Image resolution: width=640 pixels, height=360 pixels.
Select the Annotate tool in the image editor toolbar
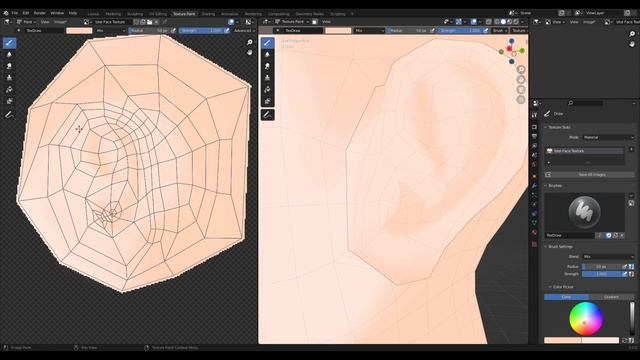pos(9,115)
